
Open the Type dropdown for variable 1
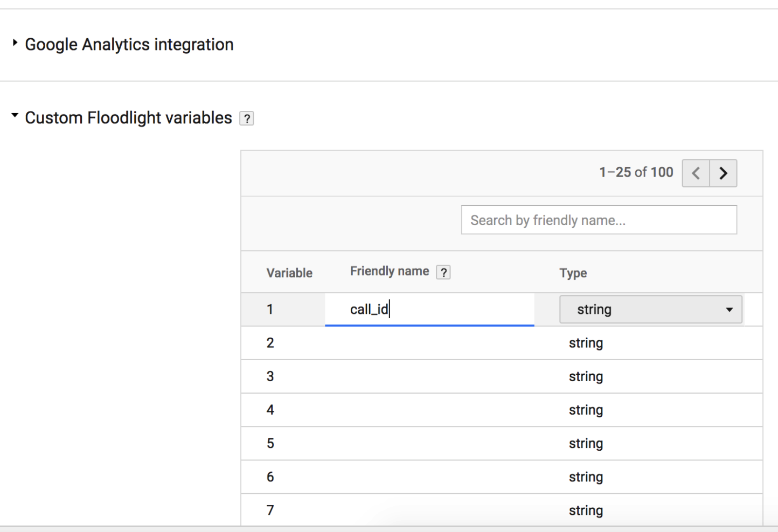tap(650, 310)
